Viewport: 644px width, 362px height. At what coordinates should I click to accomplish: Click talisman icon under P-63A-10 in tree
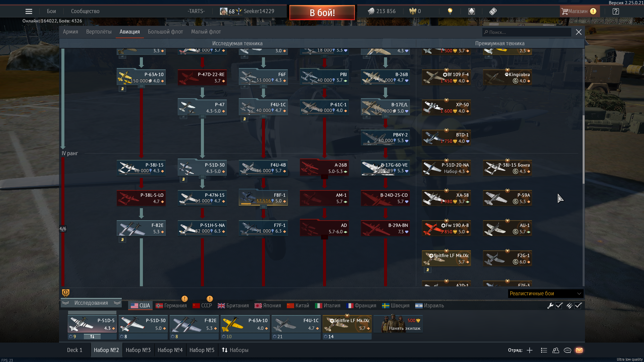click(x=122, y=89)
